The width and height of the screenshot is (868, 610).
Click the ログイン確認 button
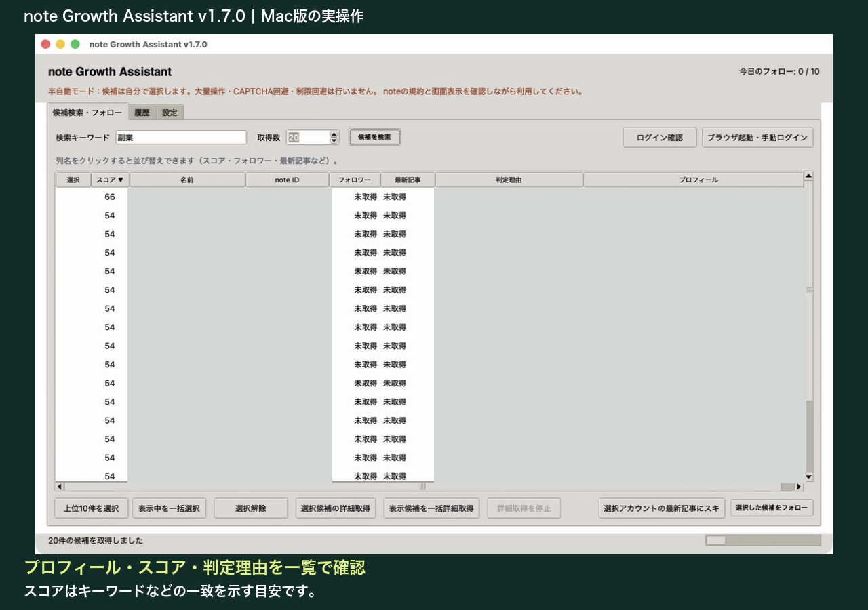point(660,137)
